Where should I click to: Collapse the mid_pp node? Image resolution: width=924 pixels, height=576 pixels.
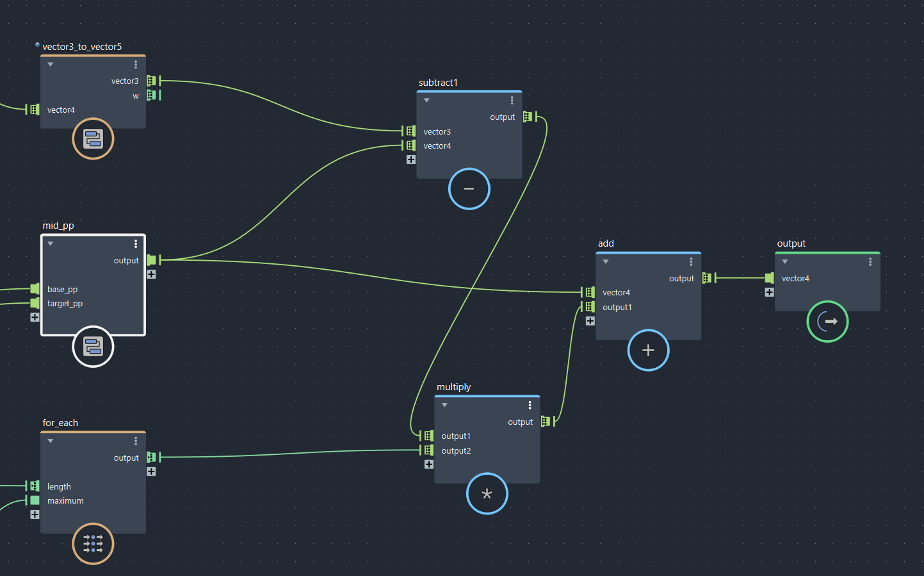click(x=51, y=244)
